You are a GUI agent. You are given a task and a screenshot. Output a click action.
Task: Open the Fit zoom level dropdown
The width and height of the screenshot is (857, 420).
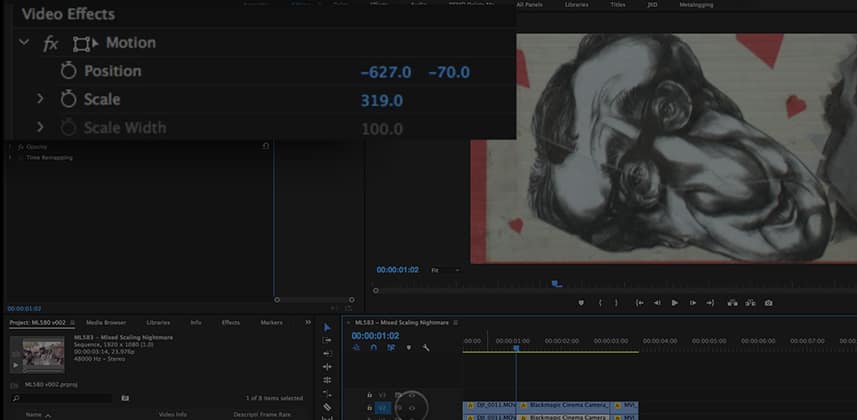tap(445, 270)
